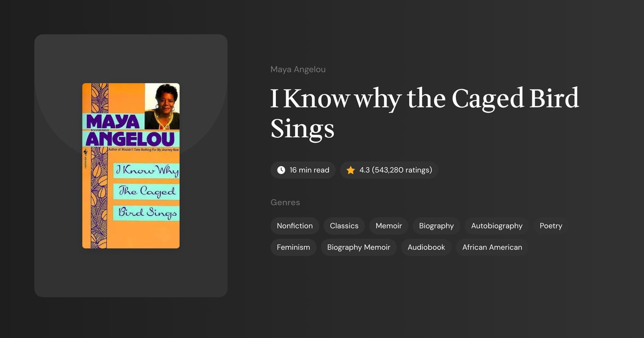Select the African American genre tag
Screen dimensions: 644x338
click(x=492, y=247)
